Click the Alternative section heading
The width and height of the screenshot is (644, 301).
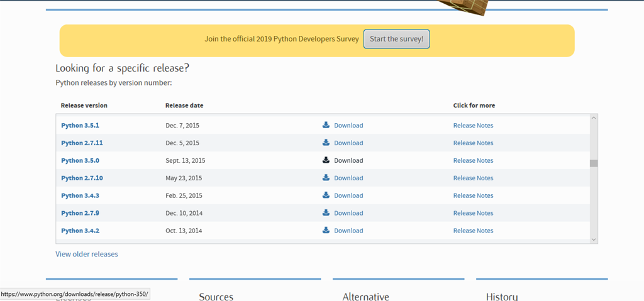[365, 297]
